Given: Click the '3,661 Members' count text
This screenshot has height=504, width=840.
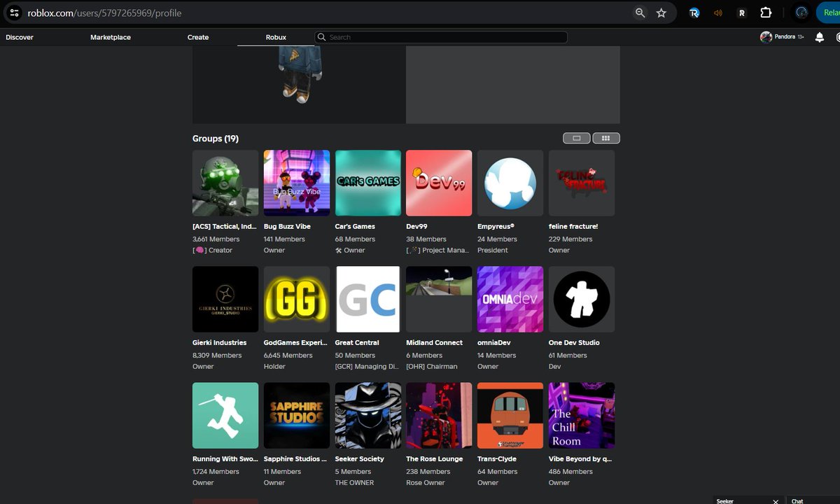Looking at the screenshot, I should 216,239.
